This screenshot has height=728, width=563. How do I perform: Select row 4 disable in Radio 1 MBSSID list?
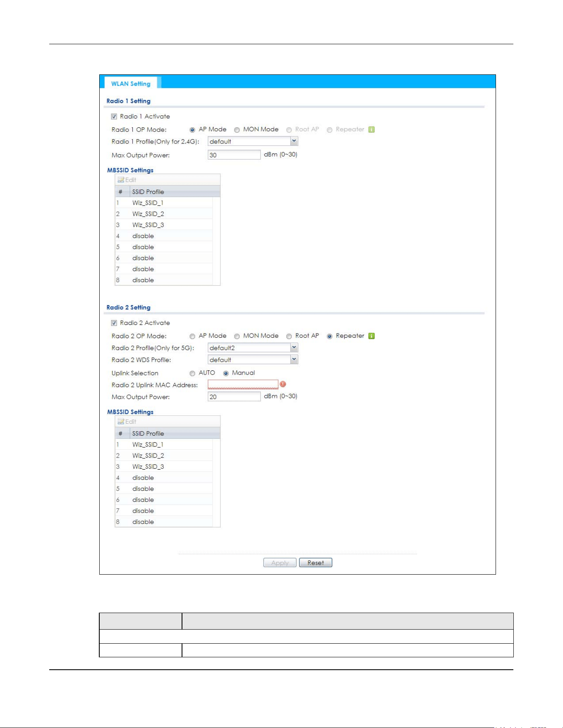(164, 236)
